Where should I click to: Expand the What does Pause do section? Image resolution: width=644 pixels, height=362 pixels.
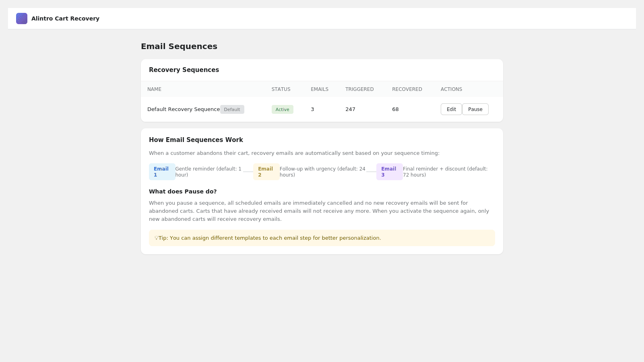pyautogui.click(x=183, y=191)
